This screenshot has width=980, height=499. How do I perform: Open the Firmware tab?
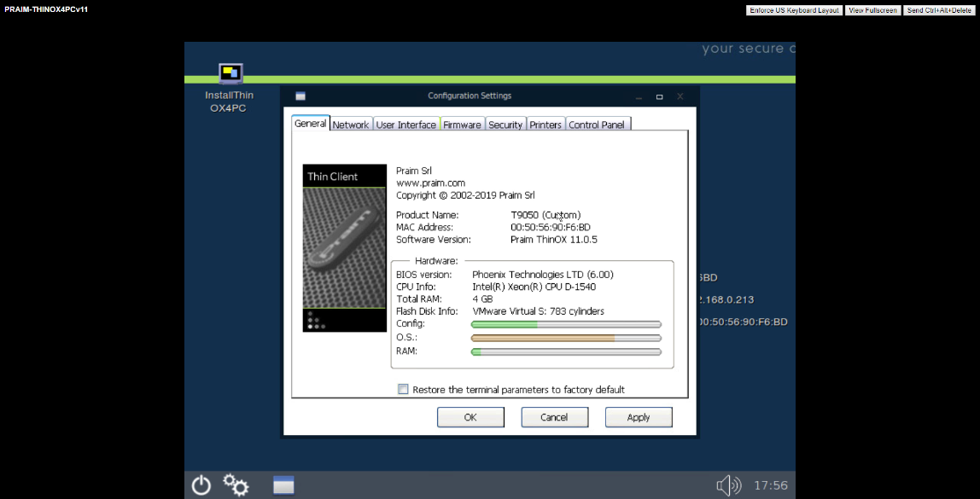463,125
